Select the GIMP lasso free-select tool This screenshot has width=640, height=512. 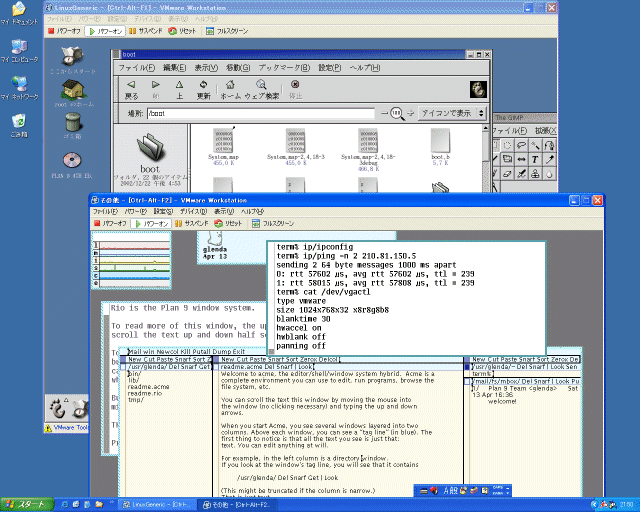coord(521,145)
